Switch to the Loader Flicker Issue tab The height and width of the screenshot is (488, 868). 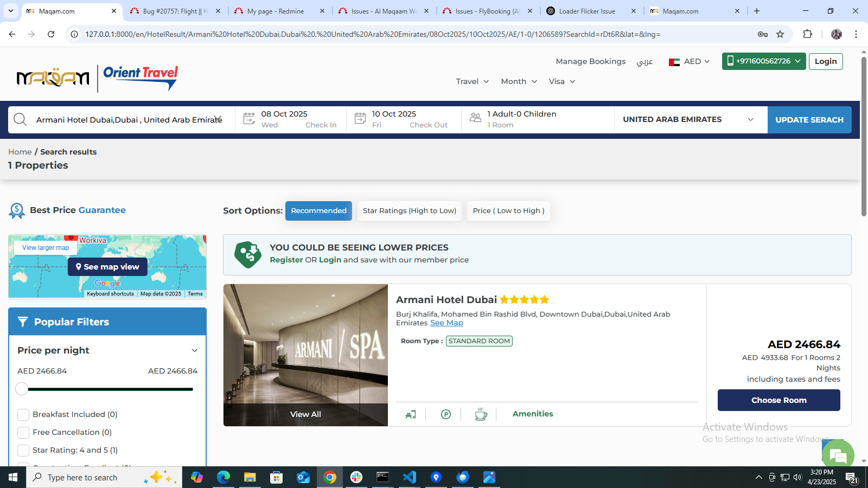[x=587, y=11]
